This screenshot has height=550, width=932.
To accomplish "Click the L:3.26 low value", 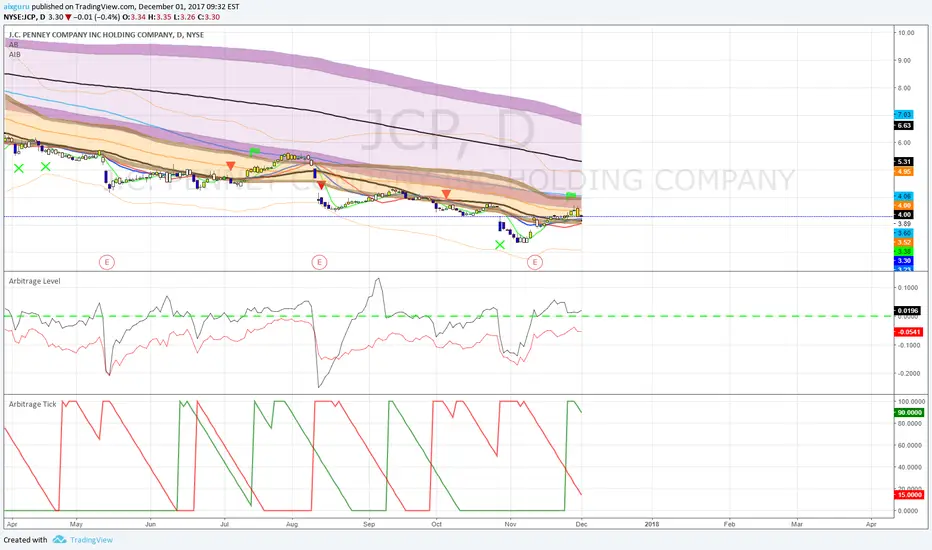I will coord(184,17).
